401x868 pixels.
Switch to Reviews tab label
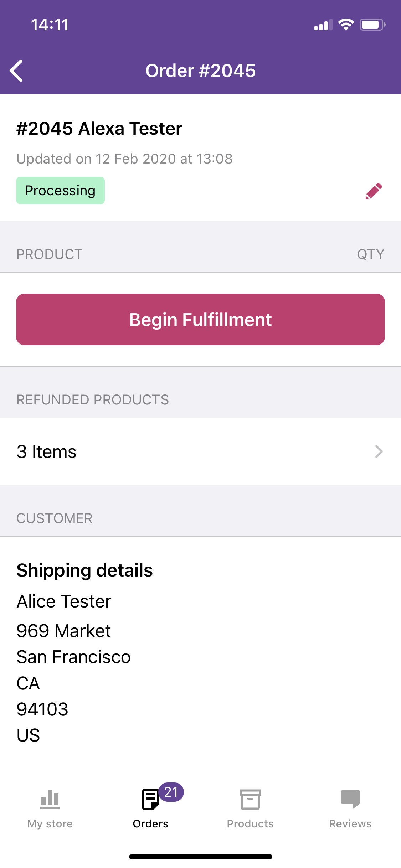tap(350, 824)
